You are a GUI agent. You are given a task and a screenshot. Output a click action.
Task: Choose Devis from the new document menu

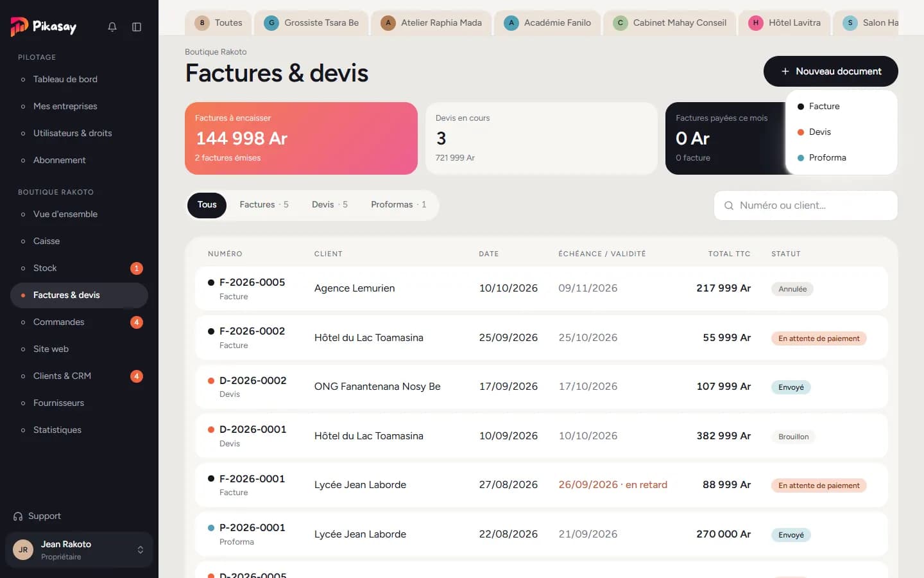tap(841, 132)
